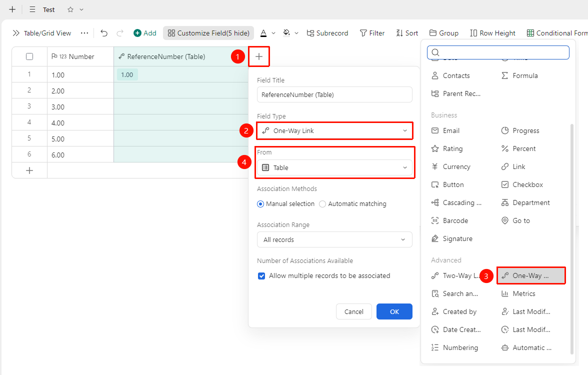Image resolution: width=588 pixels, height=375 pixels.
Task: Select Currency field type option
Action: click(451, 166)
